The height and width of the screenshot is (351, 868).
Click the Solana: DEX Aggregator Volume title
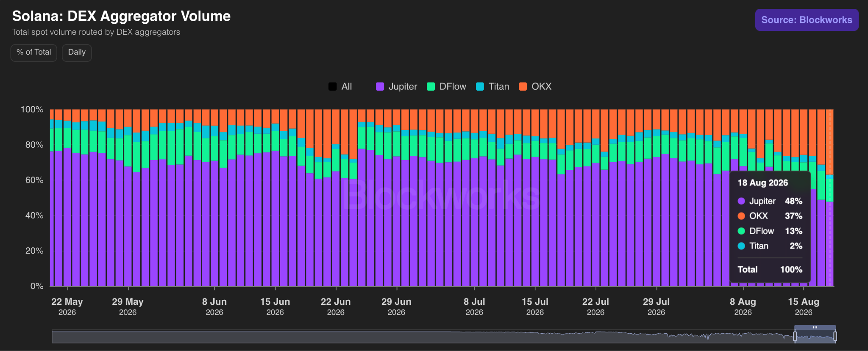pos(121,16)
